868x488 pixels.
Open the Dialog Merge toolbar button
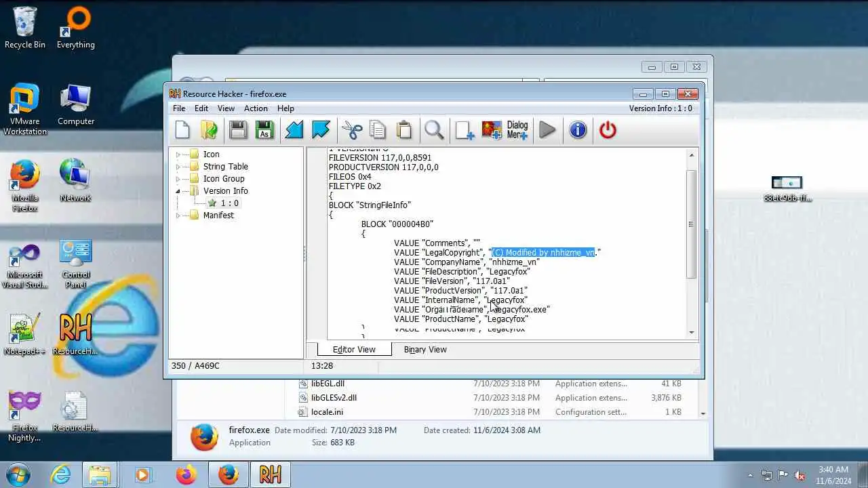point(517,130)
